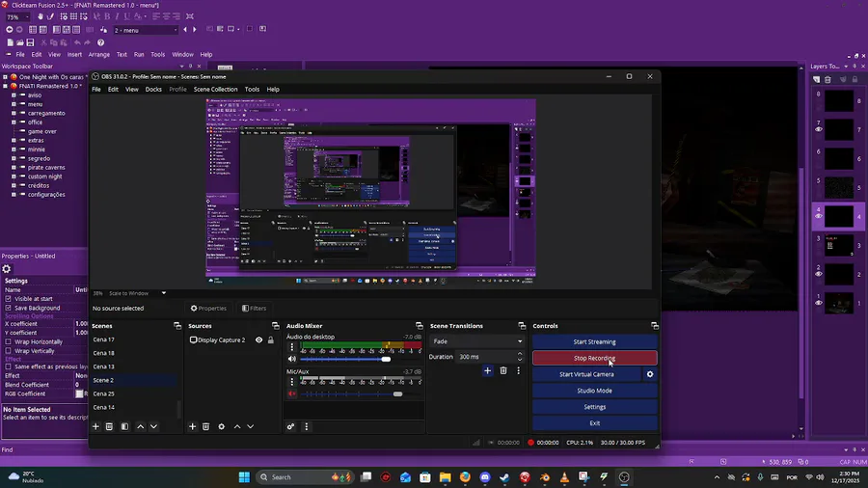Open OBS Scene Collection menu
868x488 pixels.
point(215,89)
